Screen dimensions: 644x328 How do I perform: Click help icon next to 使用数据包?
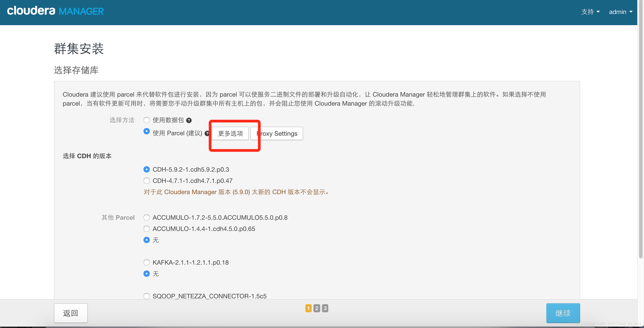(189, 120)
